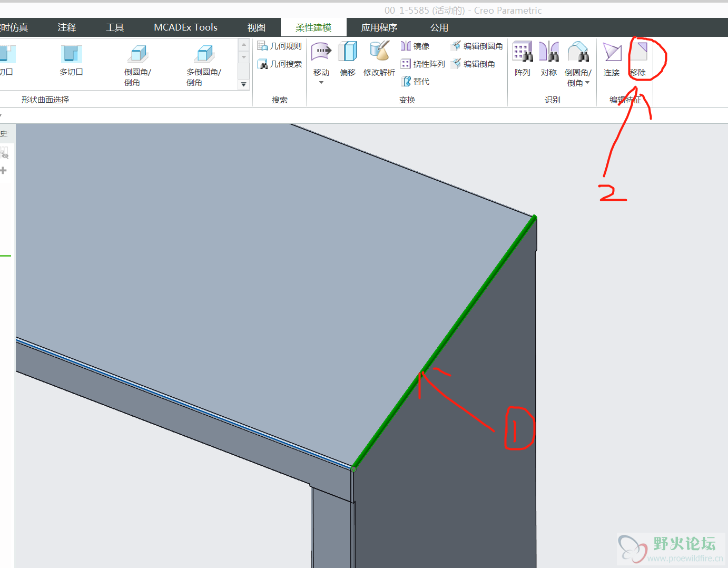Open 编辑倒角 edit chamfer
This screenshot has height=568, width=728.
(473, 64)
